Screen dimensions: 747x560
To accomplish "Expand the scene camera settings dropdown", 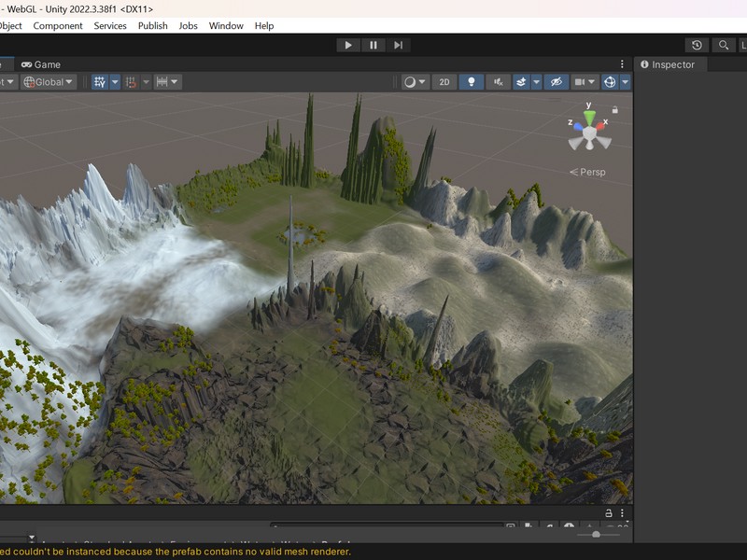I will (585, 82).
